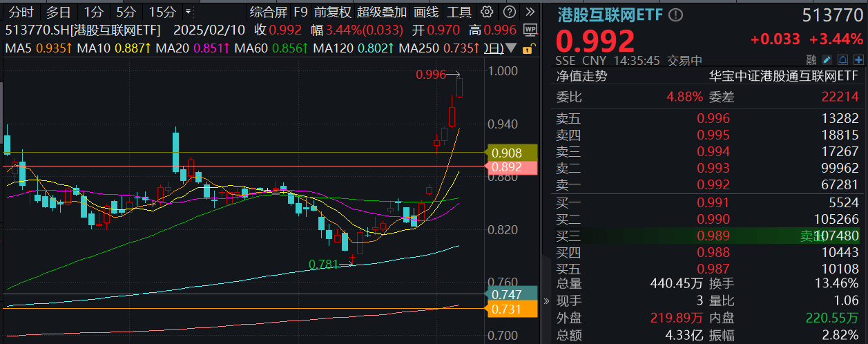Open chart settings gear icon

[x=487, y=12]
